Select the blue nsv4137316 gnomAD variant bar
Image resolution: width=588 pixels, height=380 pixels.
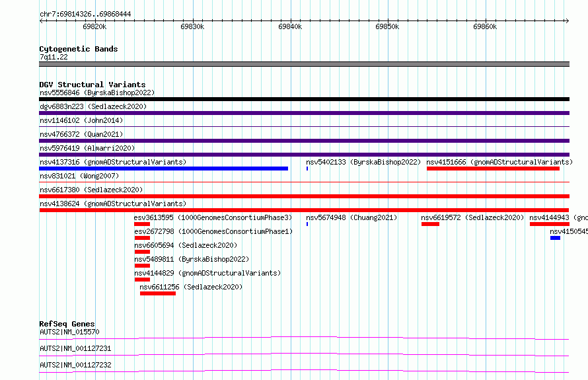point(163,169)
